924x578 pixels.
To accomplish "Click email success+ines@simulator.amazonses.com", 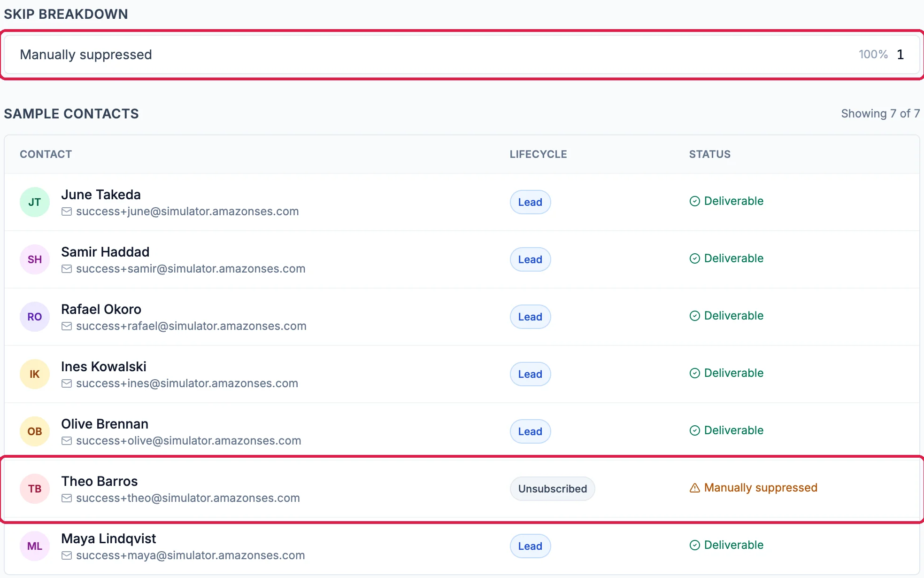I will [x=187, y=383].
